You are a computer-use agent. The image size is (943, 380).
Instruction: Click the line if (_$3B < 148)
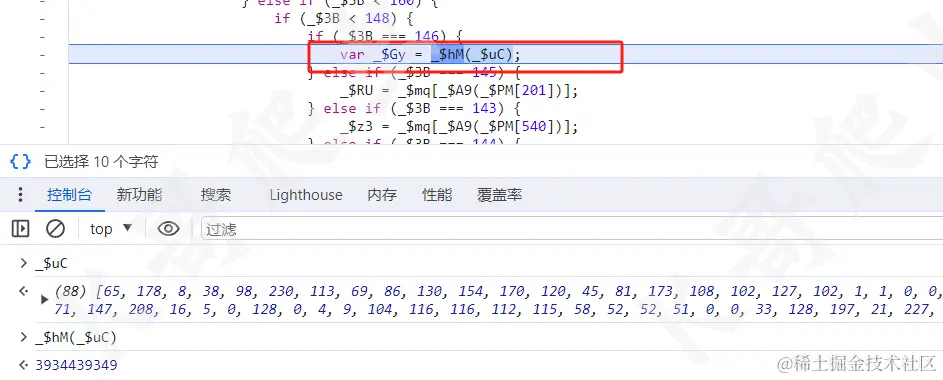tap(343, 19)
